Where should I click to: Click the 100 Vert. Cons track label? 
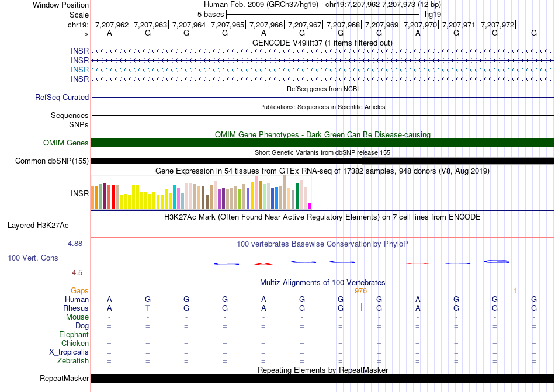pos(33,258)
